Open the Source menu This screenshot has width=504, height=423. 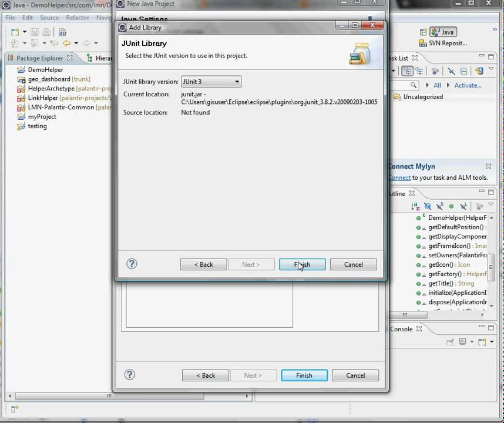click(x=49, y=18)
